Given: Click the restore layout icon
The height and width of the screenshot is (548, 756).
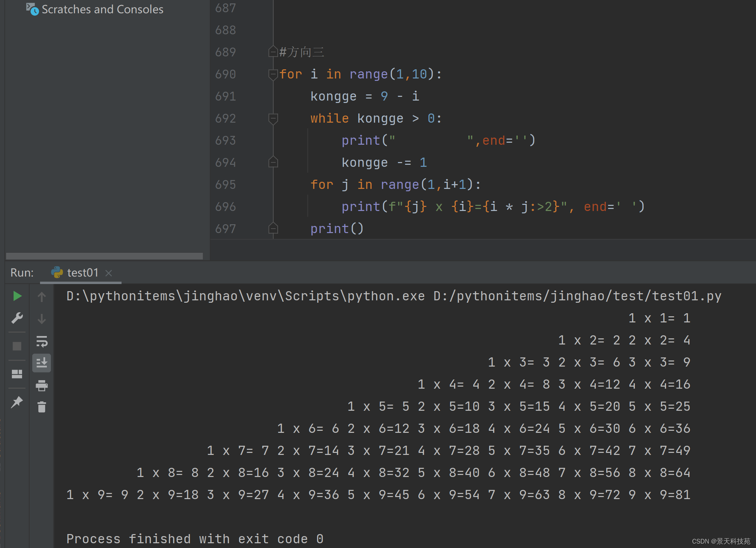Looking at the screenshot, I should pos(17,374).
